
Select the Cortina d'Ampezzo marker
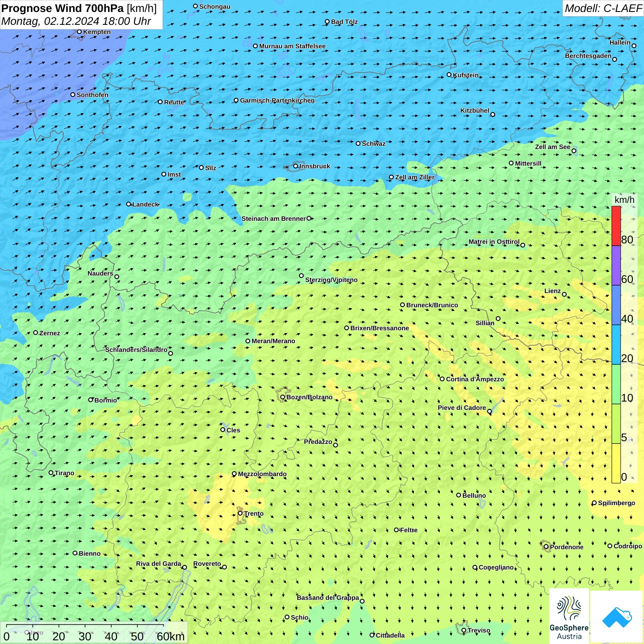click(442, 379)
